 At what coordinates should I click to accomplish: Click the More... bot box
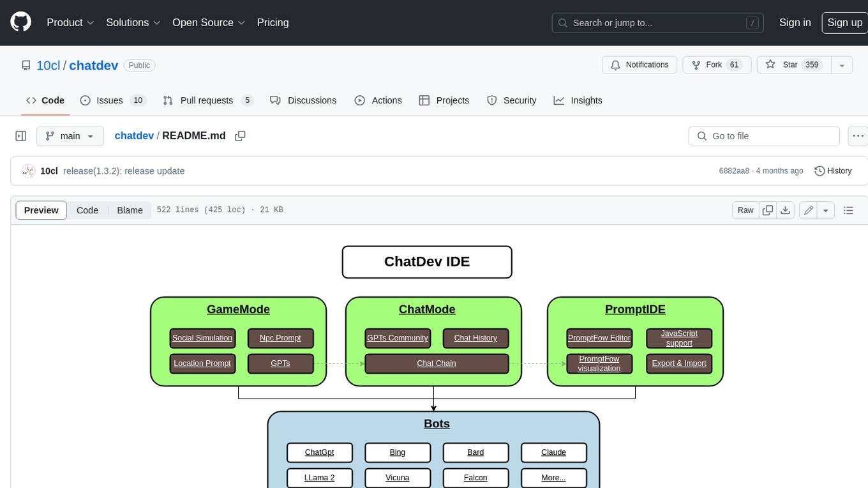[553, 478]
